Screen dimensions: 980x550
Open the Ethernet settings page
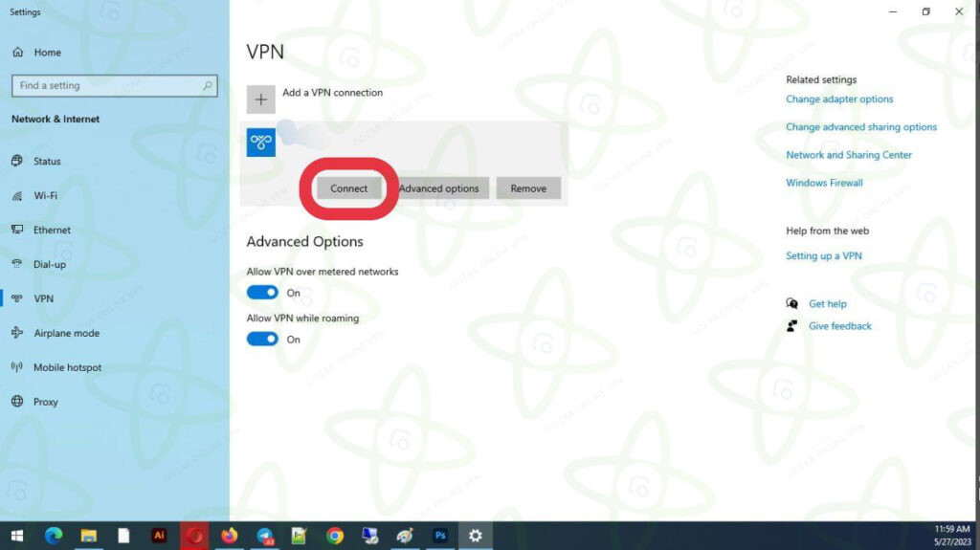pyautogui.click(x=52, y=231)
